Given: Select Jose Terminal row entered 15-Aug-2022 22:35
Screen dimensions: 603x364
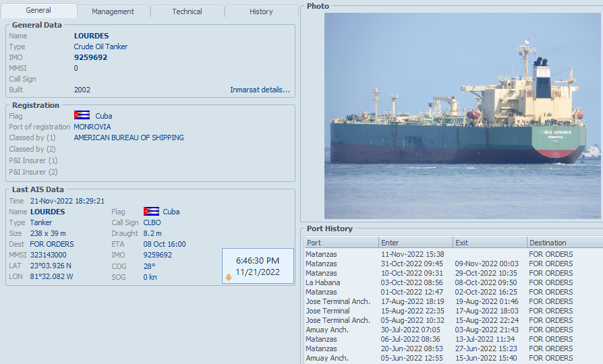Looking at the screenshot, I should coord(453,311).
